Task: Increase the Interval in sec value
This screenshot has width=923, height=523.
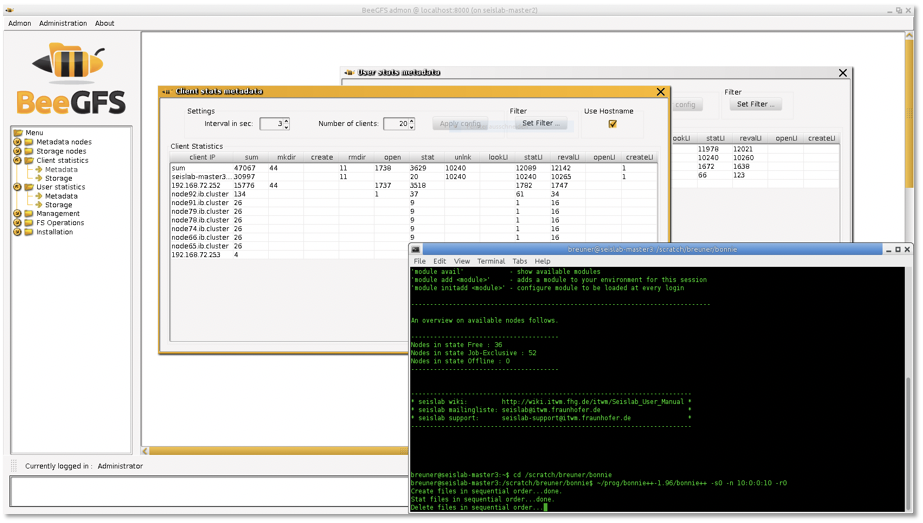Action: coord(287,121)
